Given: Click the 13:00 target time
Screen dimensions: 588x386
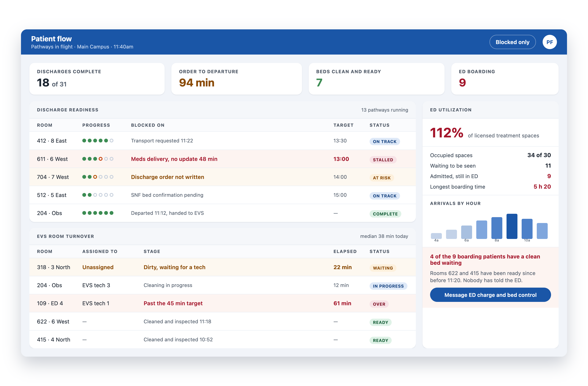Looking at the screenshot, I should pyautogui.click(x=341, y=159).
